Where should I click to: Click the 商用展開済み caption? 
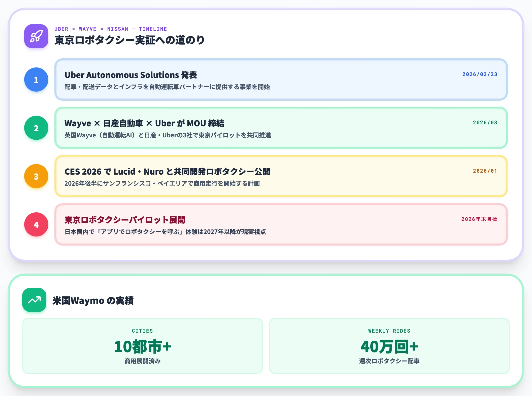point(143,361)
